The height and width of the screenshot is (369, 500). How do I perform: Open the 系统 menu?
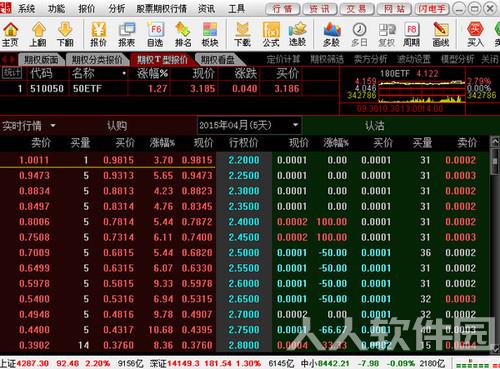click(26, 9)
